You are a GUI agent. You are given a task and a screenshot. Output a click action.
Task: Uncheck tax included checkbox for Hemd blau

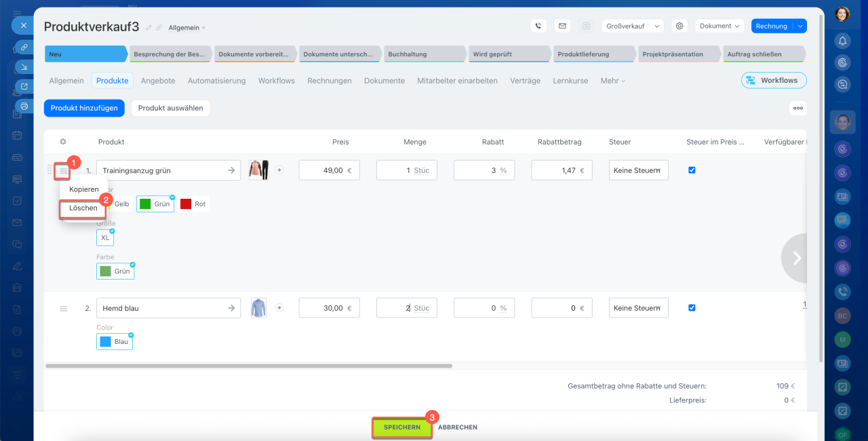pos(692,308)
